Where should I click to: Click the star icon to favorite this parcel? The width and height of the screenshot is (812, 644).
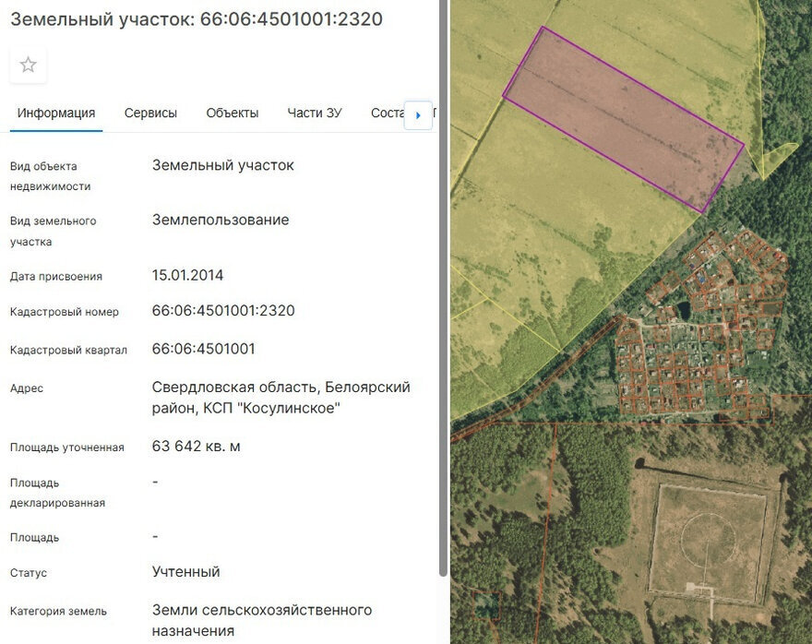[28, 64]
